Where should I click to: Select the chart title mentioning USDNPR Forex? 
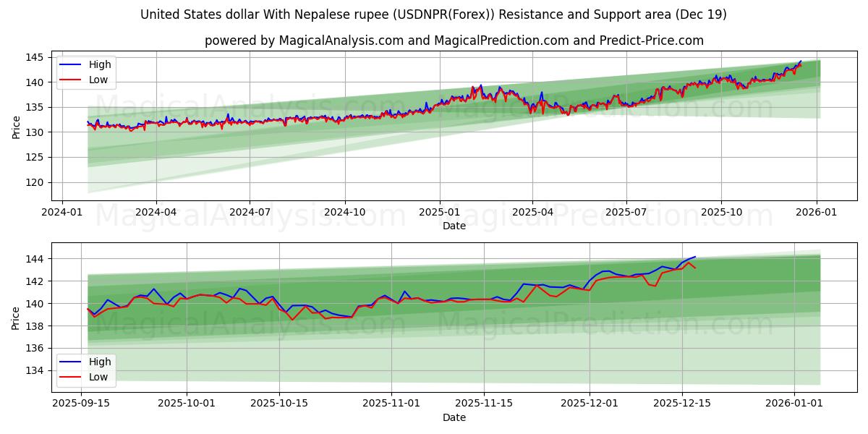[434, 16]
